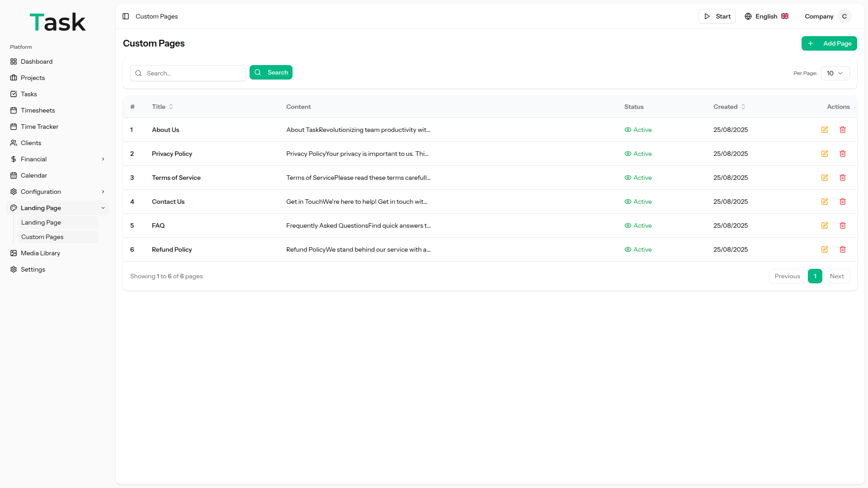Toggle the Active status eye for Contact Us

628,202
